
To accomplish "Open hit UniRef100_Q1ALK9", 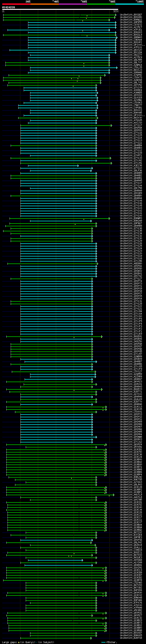I will (x=131, y=399).
